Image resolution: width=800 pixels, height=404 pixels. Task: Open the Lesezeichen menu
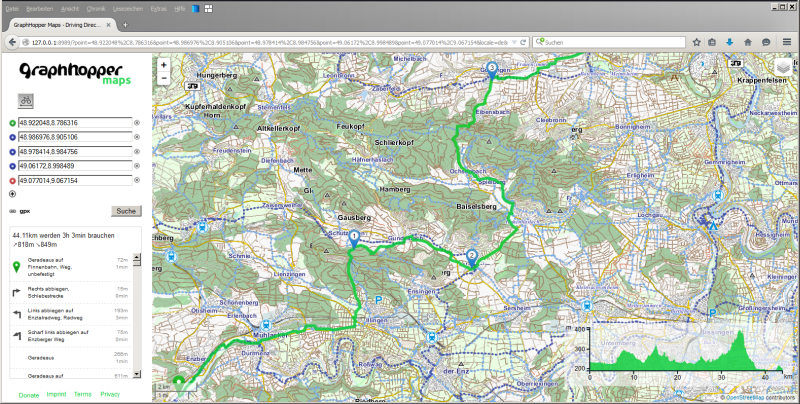pos(129,9)
